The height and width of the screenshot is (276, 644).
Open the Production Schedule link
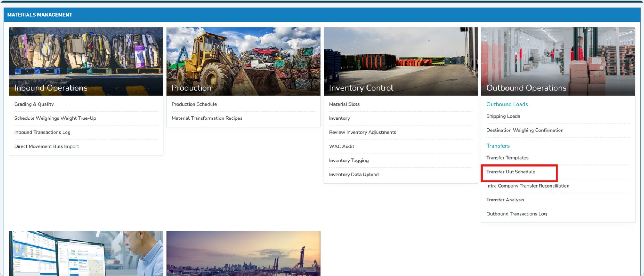tap(194, 104)
